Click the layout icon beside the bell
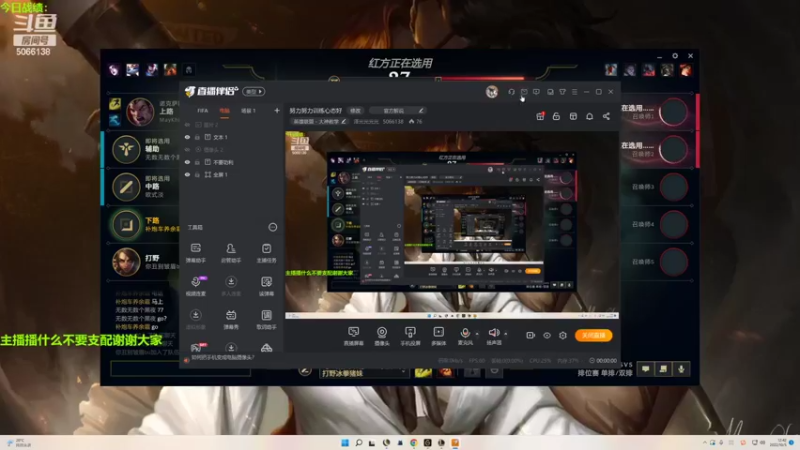The height and width of the screenshot is (450, 800). [573, 116]
